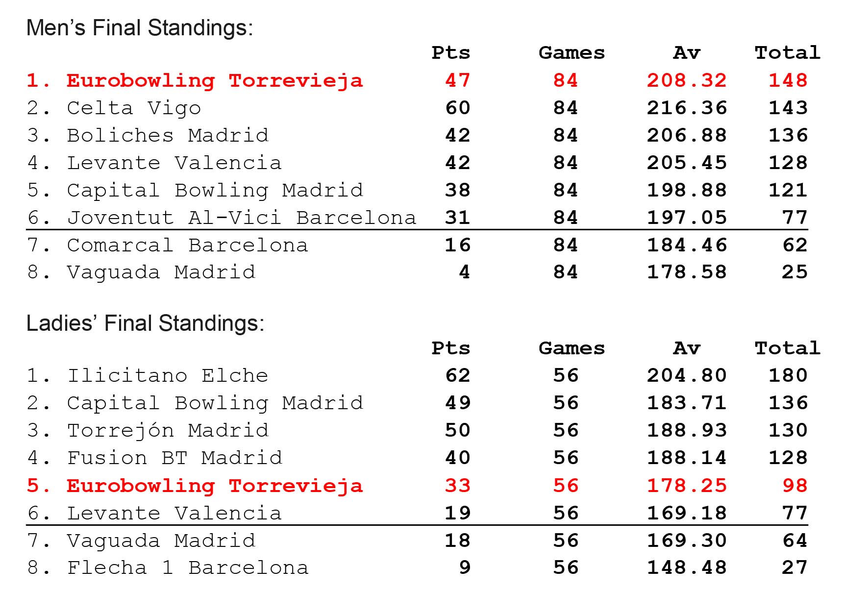Select total value 180 for Ilicitano Elche
This screenshot has height=591, width=868.
788,376
